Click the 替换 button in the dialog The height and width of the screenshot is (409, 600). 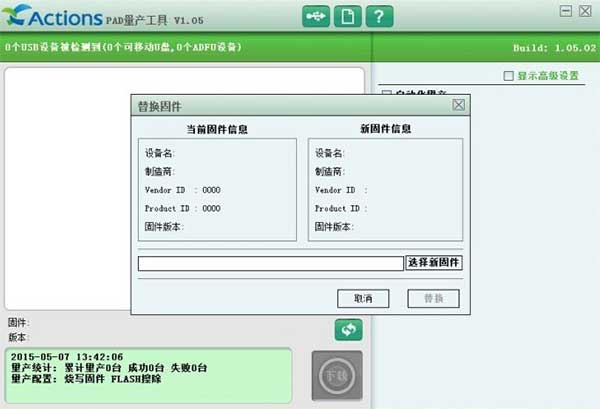click(433, 298)
